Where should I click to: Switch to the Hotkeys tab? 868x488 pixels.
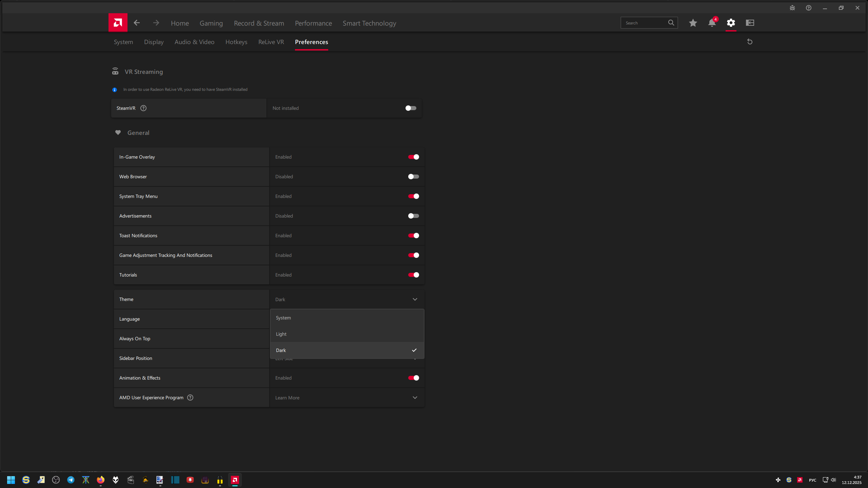(236, 42)
